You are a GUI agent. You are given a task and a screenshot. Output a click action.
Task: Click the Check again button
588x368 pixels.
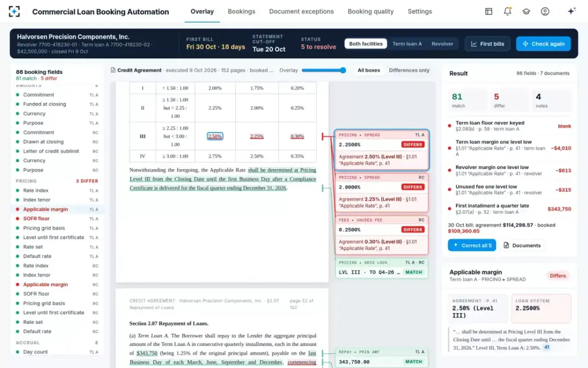(x=543, y=44)
